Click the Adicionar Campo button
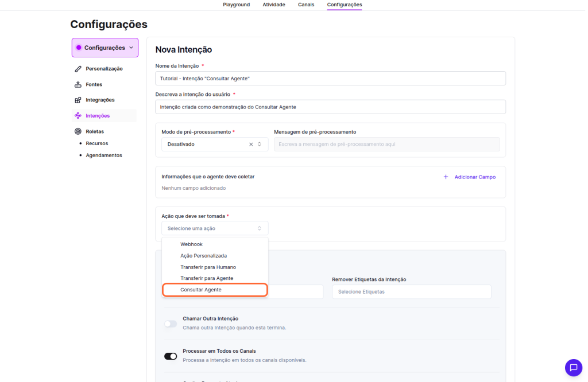Image resolution: width=588 pixels, height=382 pixels. (474, 177)
